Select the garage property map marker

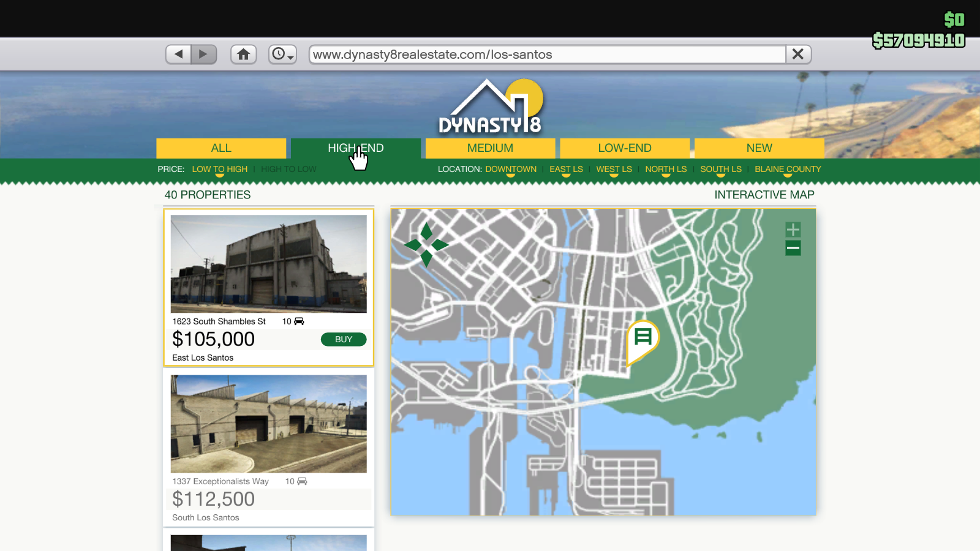(x=643, y=340)
